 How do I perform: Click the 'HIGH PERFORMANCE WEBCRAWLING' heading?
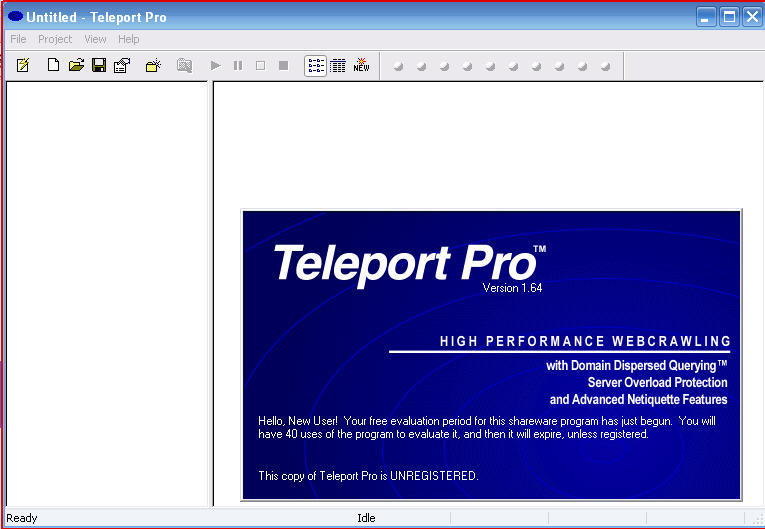pos(585,341)
